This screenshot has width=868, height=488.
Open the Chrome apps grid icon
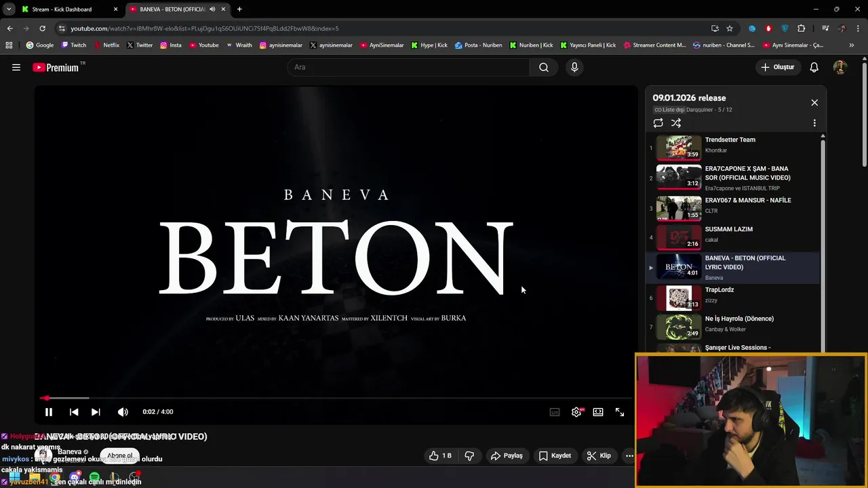[9, 45]
